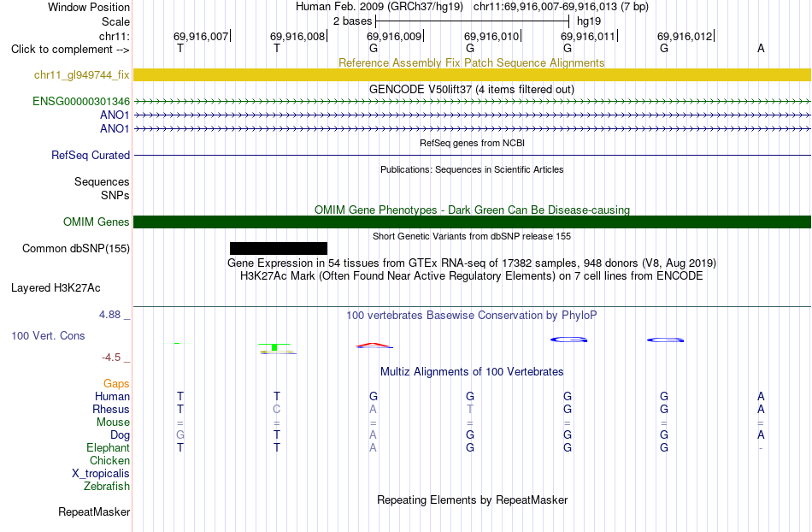The width and height of the screenshot is (812, 532).
Task: Select the dark green OMIM gene bar
Action: (472, 222)
